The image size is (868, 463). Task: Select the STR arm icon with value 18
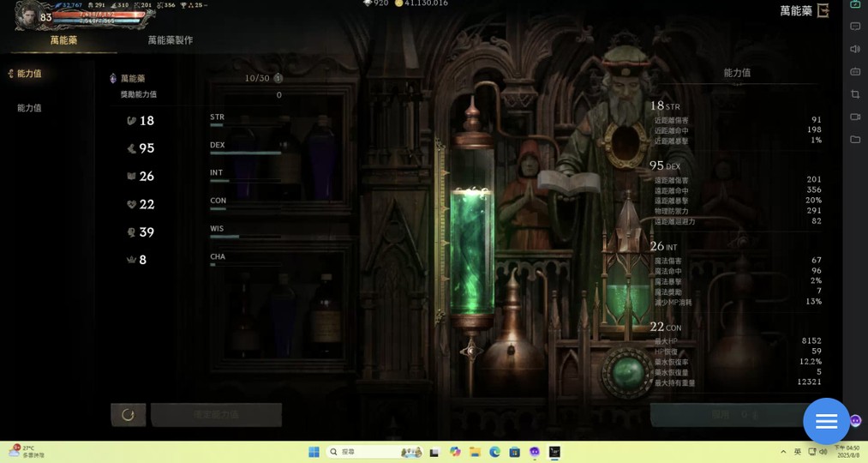tap(131, 121)
